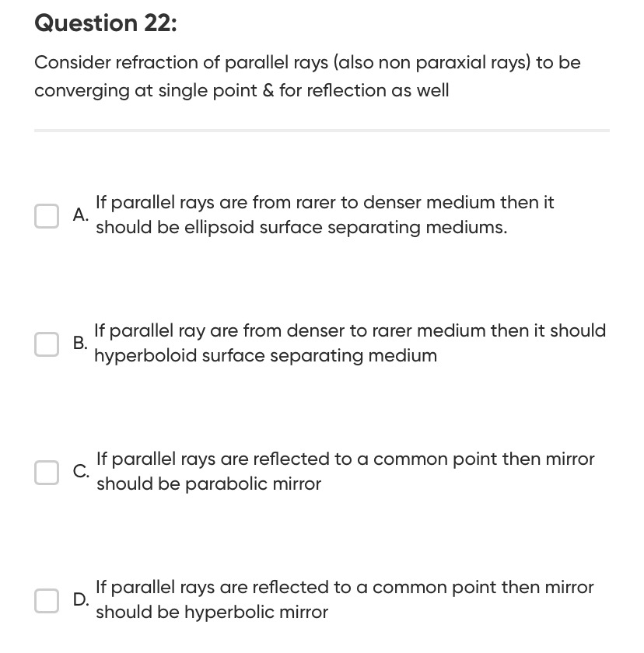Pick the hyperbolic mirror answer text
This screenshot has width=644, height=653.
point(345,599)
